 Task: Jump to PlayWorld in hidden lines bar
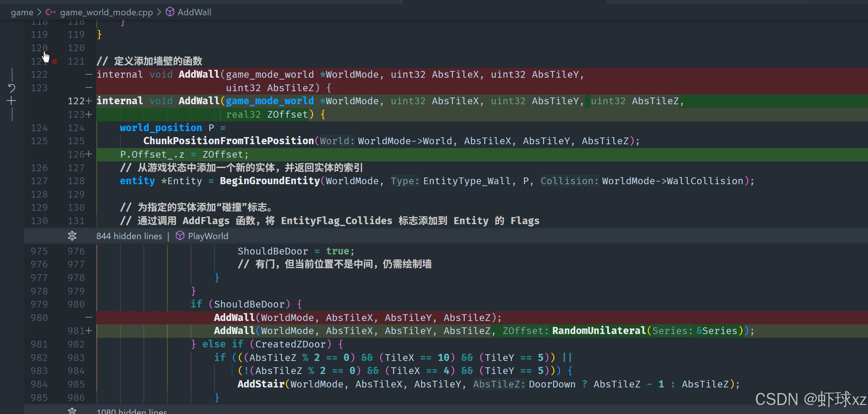click(208, 236)
